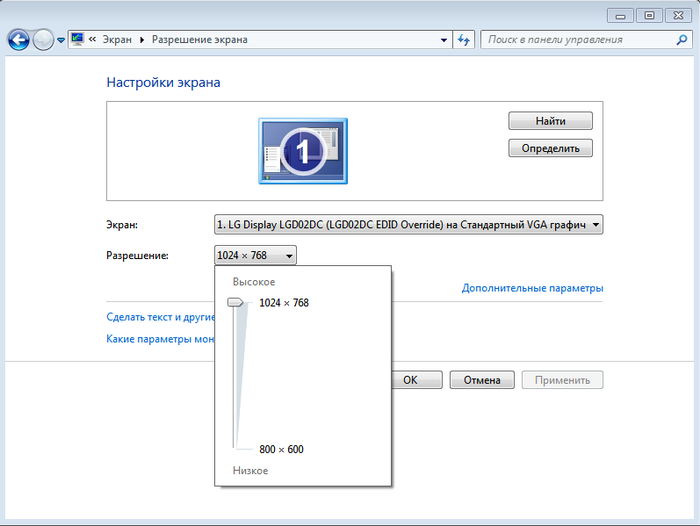The image size is (700, 526).
Task: Open the Экран display selection dropdown
Action: click(408, 225)
